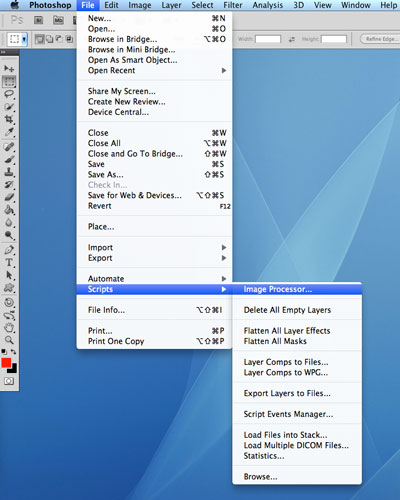The width and height of the screenshot is (400, 500).
Task: Click the highlighted Scripts menu entry
Action: pos(154,289)
